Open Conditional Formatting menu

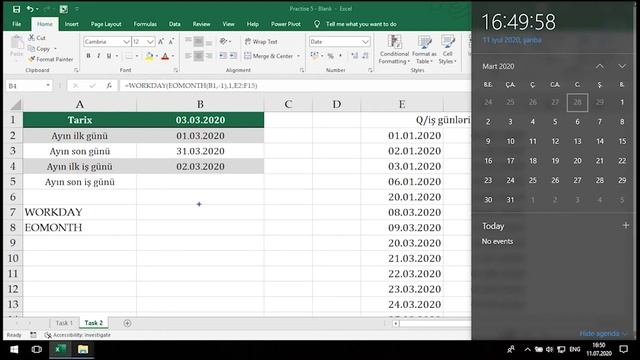coord(394,49)
